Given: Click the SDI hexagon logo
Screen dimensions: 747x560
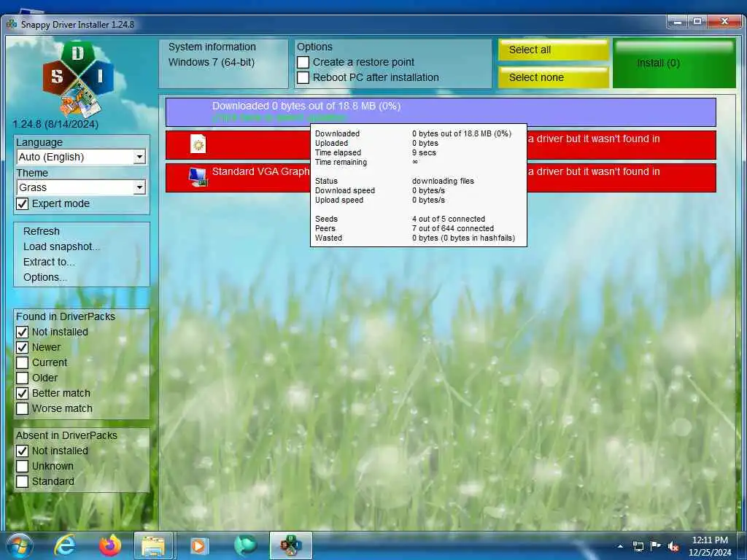Looking at the screenshot, I should click(78, 79).
